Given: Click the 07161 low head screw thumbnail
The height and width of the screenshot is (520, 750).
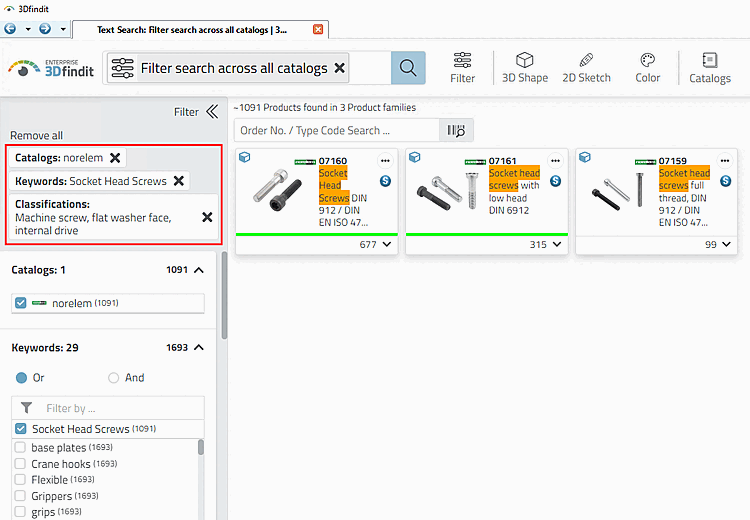Looking at the screenshot, I should click(x=448, y=191).
